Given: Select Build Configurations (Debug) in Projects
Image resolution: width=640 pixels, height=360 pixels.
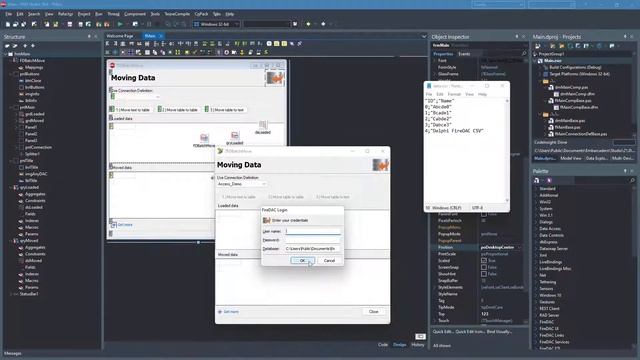Looking at the screenshot, I should (x=575, y=67).
